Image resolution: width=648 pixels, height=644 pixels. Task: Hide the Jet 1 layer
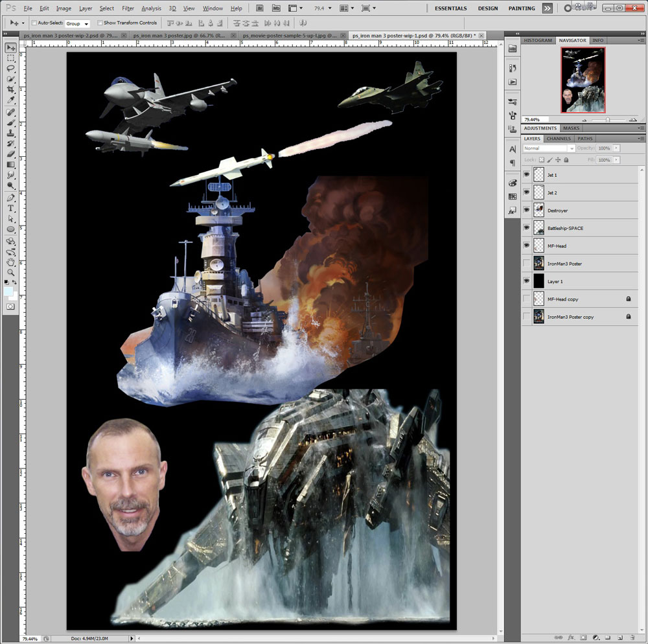point(526,175)
